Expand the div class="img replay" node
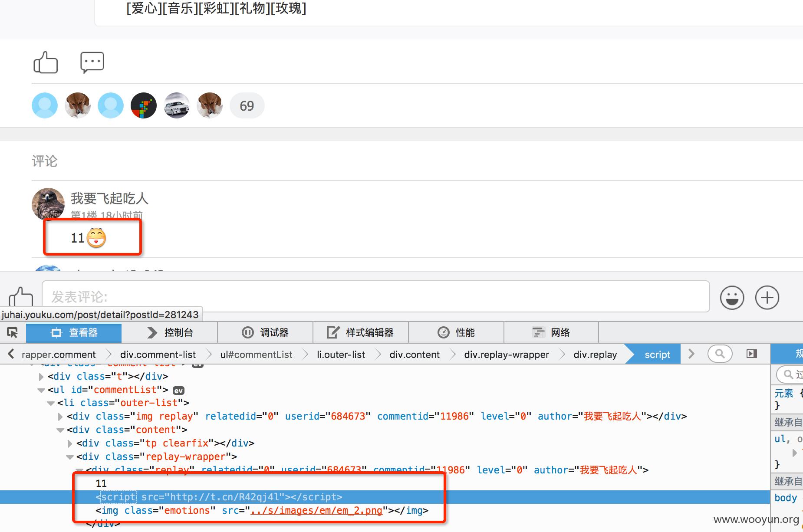 point(60,417)
